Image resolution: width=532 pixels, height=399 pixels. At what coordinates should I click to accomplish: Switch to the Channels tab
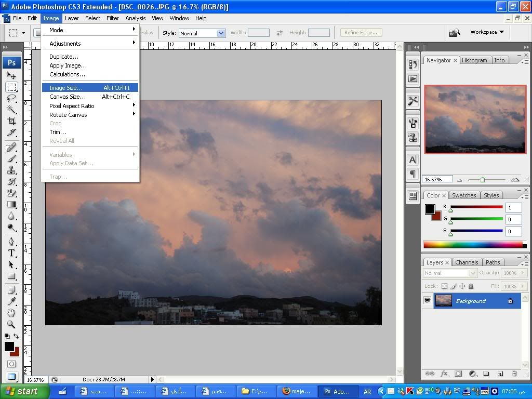pos(466,262)
